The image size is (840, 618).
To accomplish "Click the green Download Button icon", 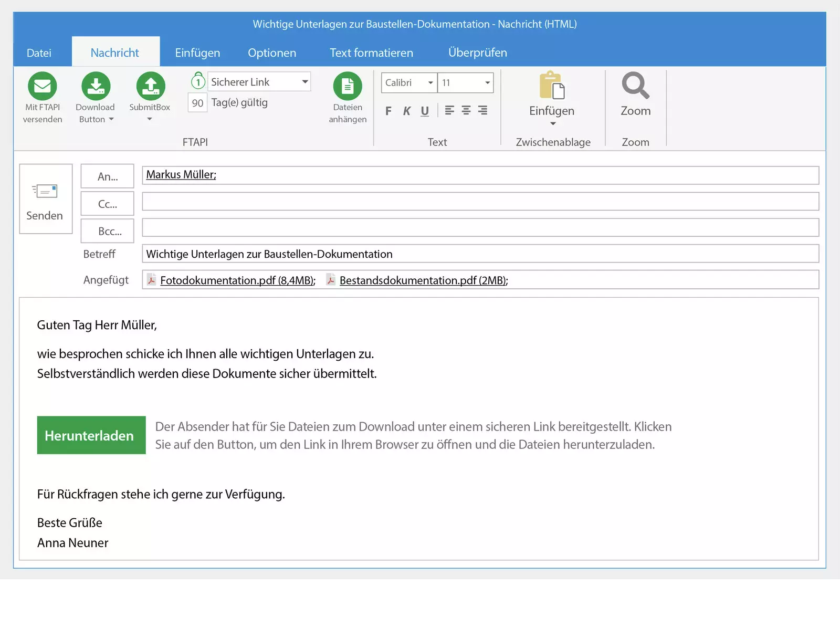I will [96, 86].
